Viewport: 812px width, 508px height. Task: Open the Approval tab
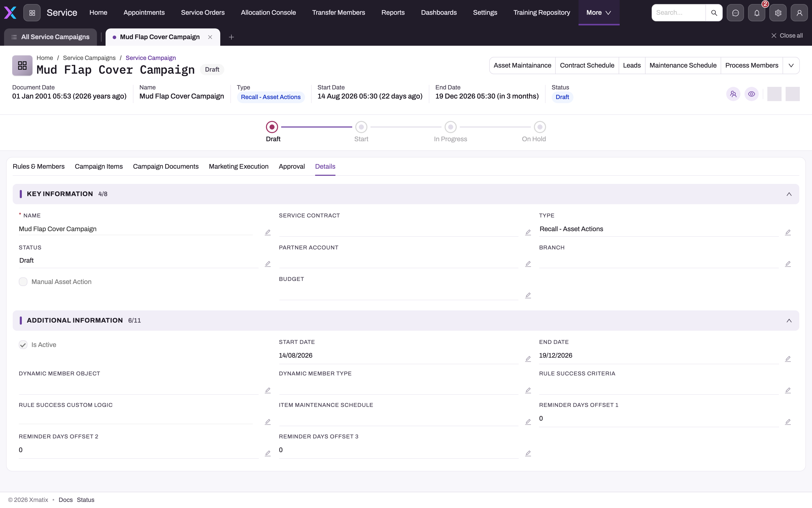pyautogui.click(x=292, y=166)
